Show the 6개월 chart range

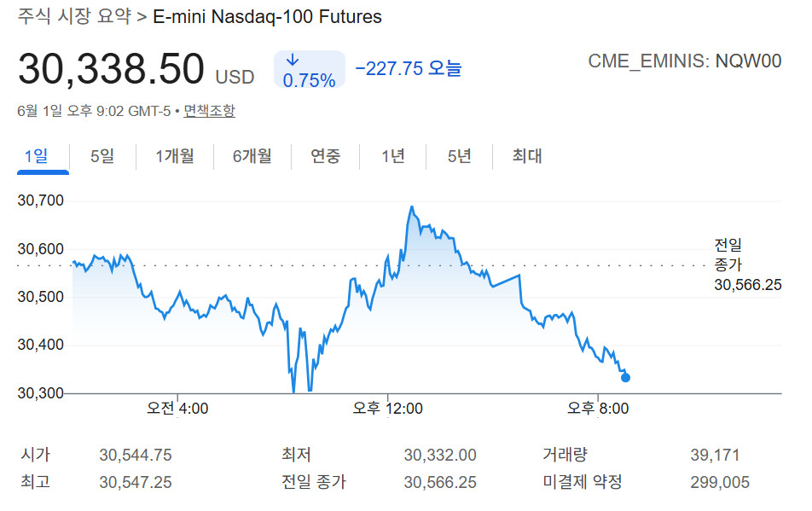(252, 156)
